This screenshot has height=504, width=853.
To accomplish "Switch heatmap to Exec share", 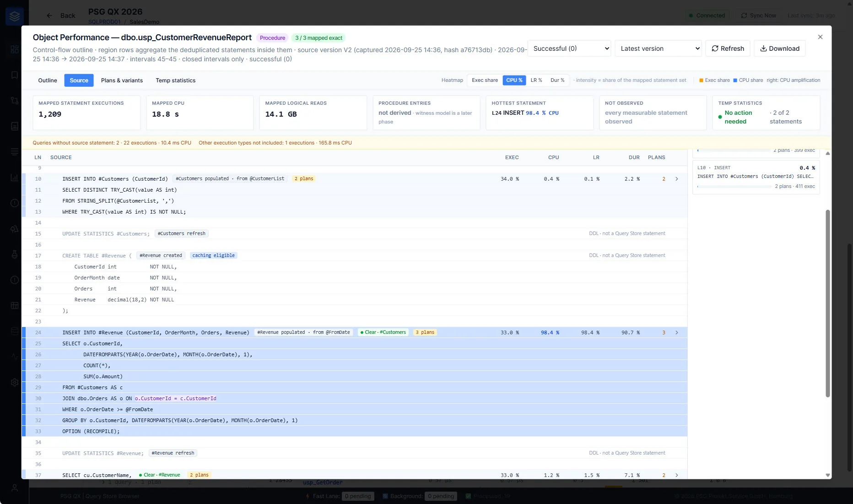I will pos(485,80).
